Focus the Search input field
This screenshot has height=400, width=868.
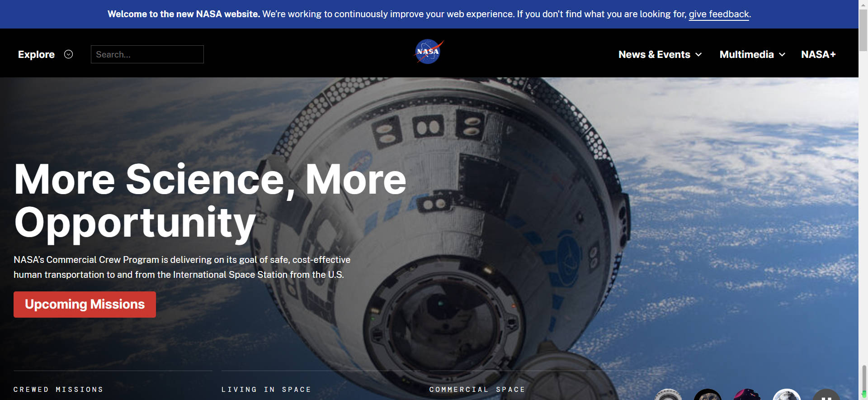click(x=147, y=54)
